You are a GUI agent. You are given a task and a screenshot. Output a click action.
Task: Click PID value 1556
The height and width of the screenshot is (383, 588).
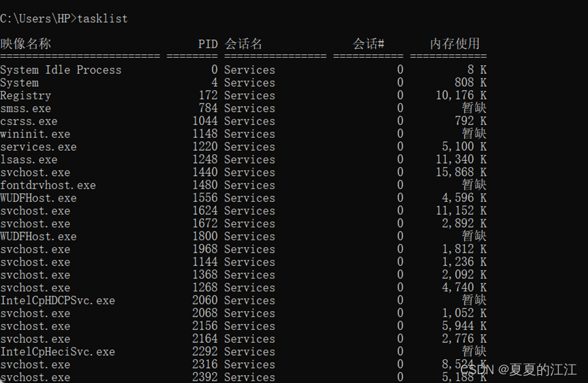(205, 198)
